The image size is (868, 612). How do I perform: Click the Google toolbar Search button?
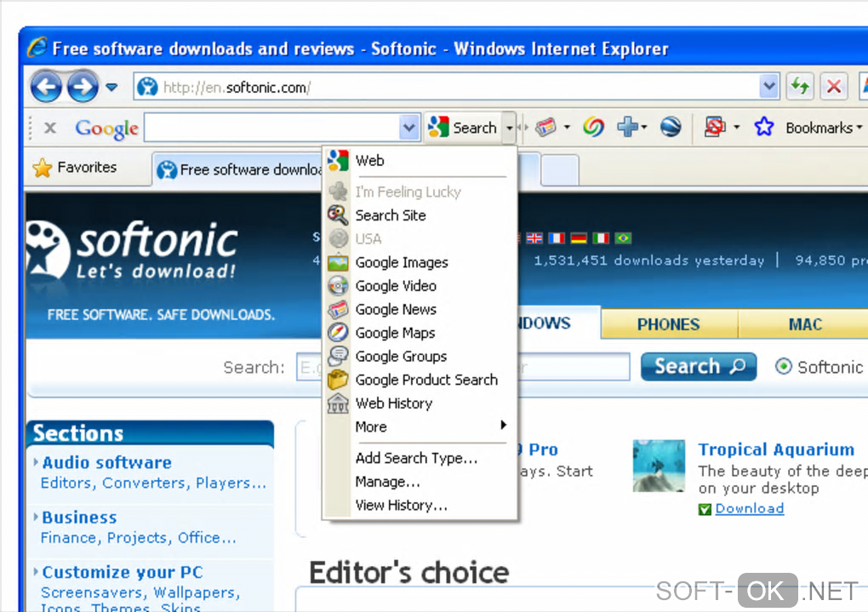click(x=463, y=128)
